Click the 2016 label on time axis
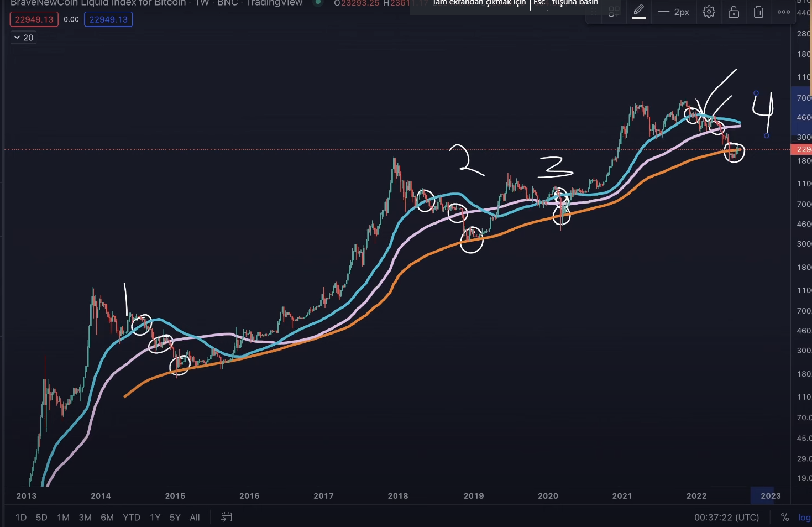812x527 pixels. (249, 496)
